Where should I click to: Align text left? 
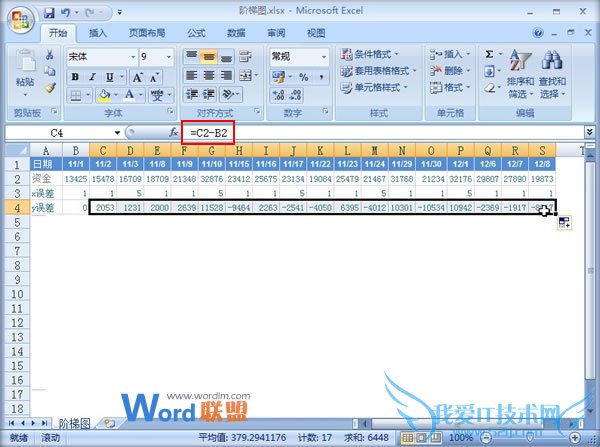(x=191, y=75)
